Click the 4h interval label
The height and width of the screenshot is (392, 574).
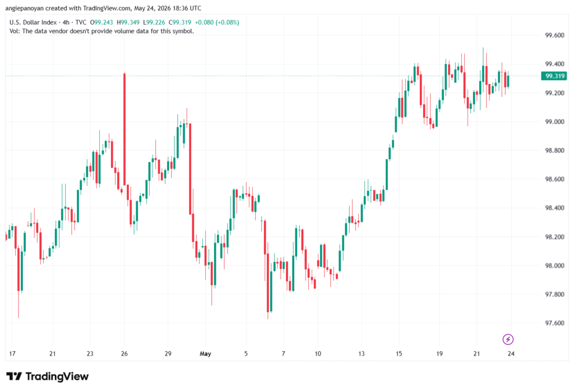tap(66, 22)
